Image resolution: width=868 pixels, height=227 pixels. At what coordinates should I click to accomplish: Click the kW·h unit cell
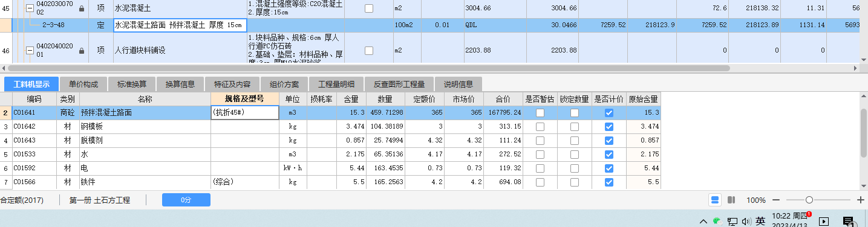click(293, 168)
